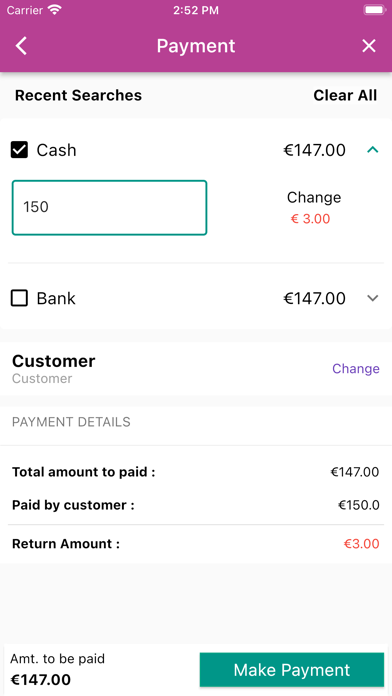The width and height of the screenshot is (392, 696).
Task: Close the Payment screen with X icon
Action: (369, 46)
